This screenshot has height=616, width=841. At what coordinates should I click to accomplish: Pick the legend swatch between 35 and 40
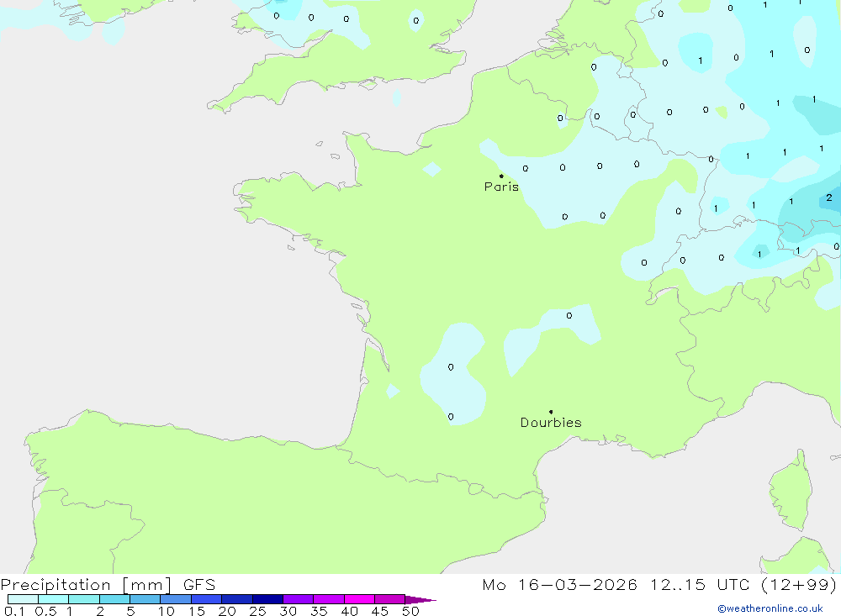pos(329,599)
